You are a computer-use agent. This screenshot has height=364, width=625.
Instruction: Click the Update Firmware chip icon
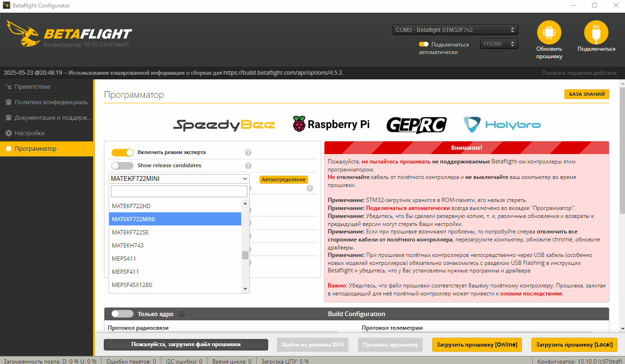tap(549, 32)
